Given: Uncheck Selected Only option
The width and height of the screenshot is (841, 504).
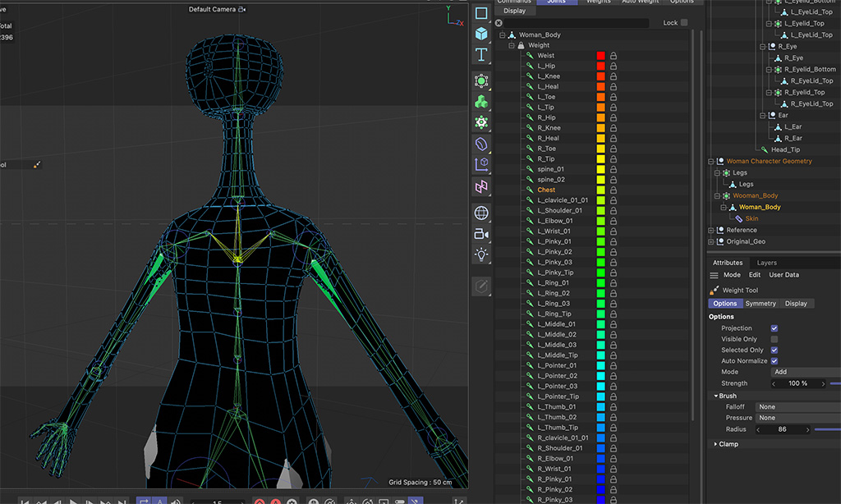Looking at the screenshot, I should tap(774, 351).
